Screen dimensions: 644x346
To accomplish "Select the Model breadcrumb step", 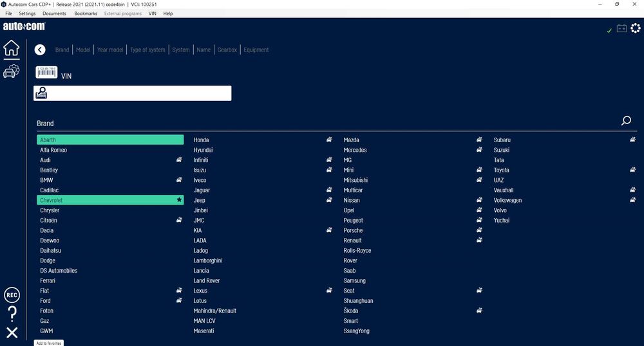I will click(83, 50).
